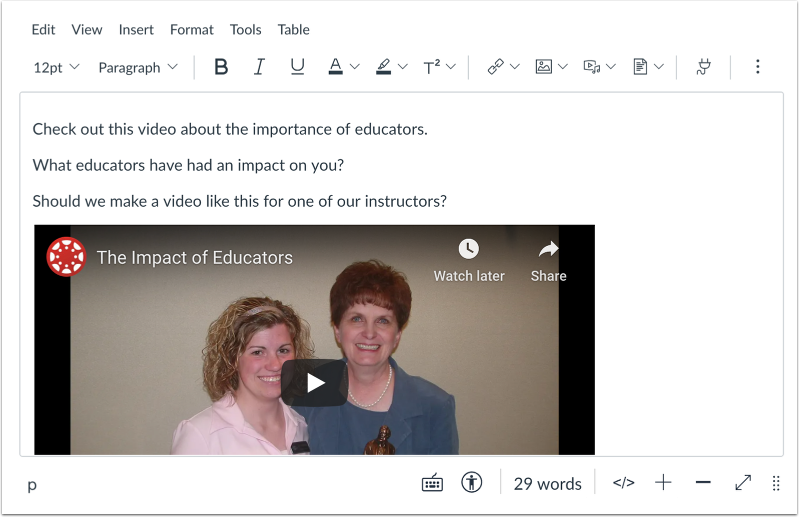Show keyboard shortcuts icon

coord(432,483)
